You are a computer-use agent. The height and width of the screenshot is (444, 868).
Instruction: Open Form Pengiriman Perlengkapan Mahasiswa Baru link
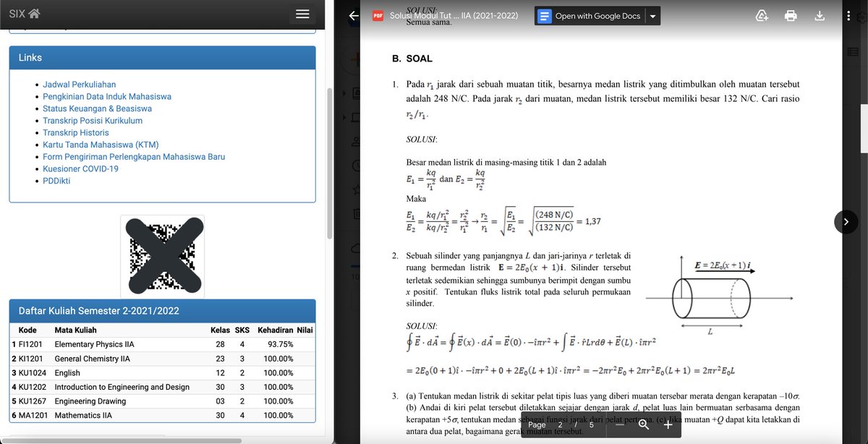pyautogui.click(x=134, y=157)
